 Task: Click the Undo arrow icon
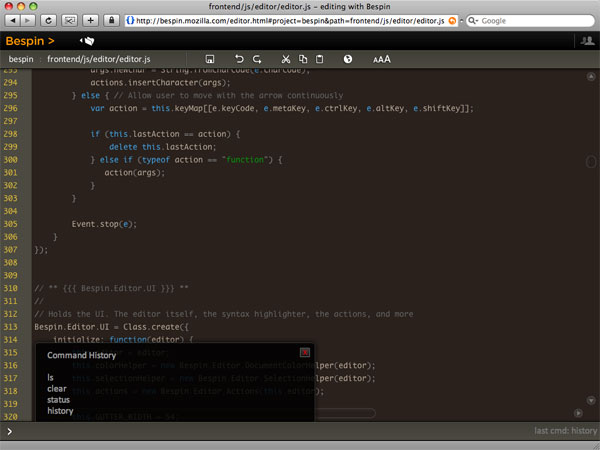click(x=239, y=60)
